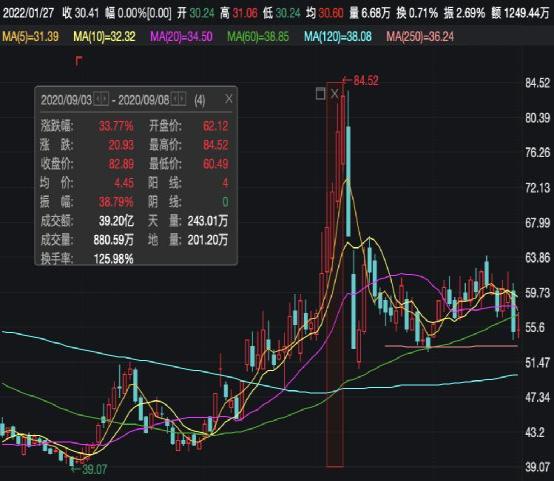Select the MA(5)=31.39 indicator label

point(30,36)
